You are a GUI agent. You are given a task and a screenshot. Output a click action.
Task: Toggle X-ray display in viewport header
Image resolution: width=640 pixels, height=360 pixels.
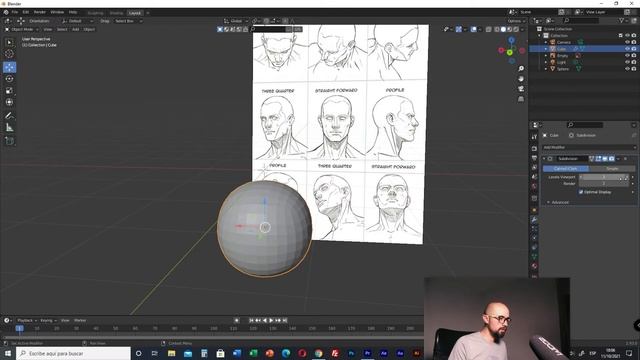tap(489, 29)
